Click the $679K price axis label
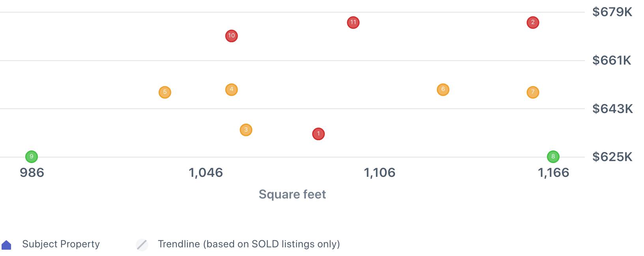Image resolution: width=644 pixels, height=256 pixels. [x=612, y=12]
